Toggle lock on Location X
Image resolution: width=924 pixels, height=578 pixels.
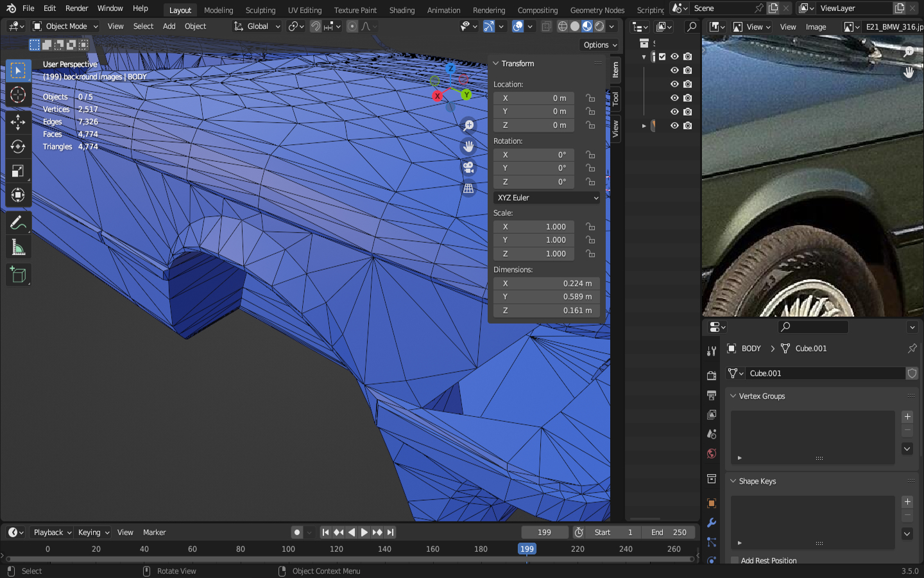coord(590,98)
